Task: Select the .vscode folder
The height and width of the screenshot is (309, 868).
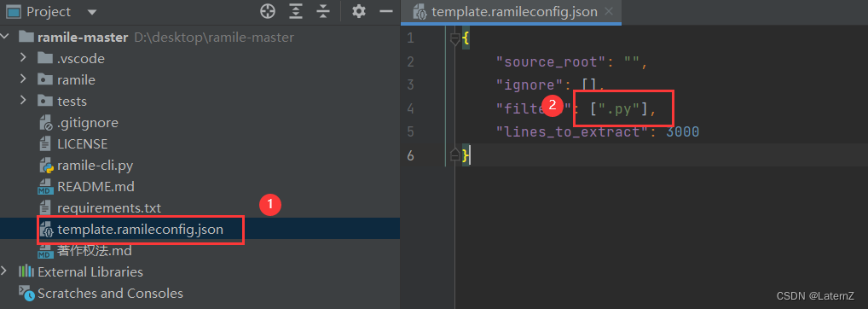Action: tap(81, 58)
